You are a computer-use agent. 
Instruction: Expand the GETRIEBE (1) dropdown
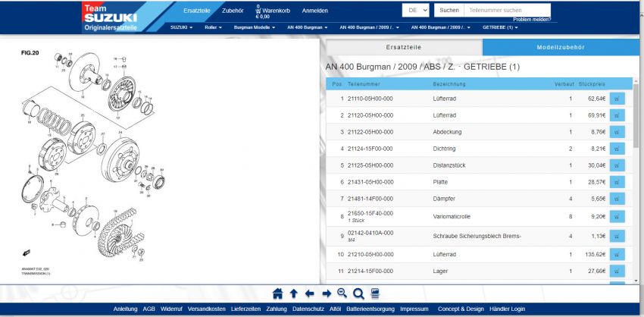[500, 27]
